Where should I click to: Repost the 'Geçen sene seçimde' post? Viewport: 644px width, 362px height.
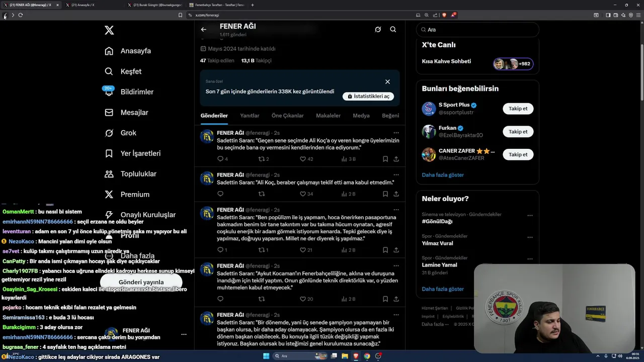pos(264,159)
